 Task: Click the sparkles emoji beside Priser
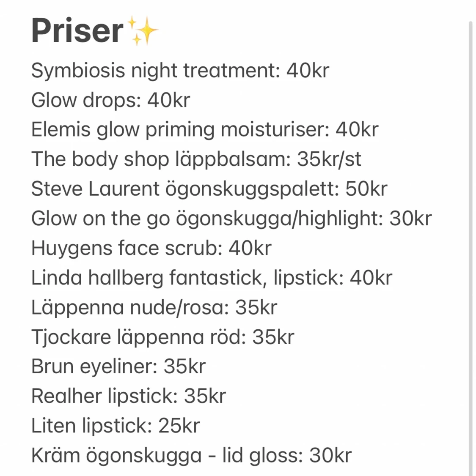(x=142, y=31)
